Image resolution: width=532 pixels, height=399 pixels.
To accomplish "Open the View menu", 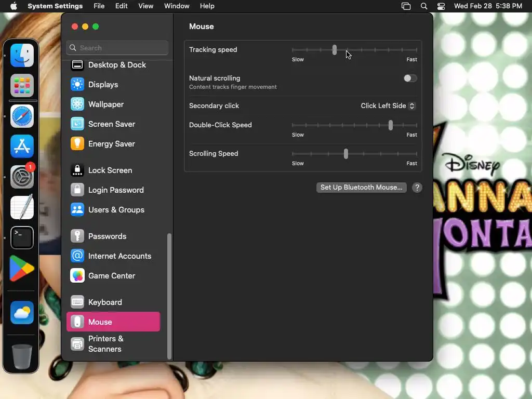I will point(145,6).
